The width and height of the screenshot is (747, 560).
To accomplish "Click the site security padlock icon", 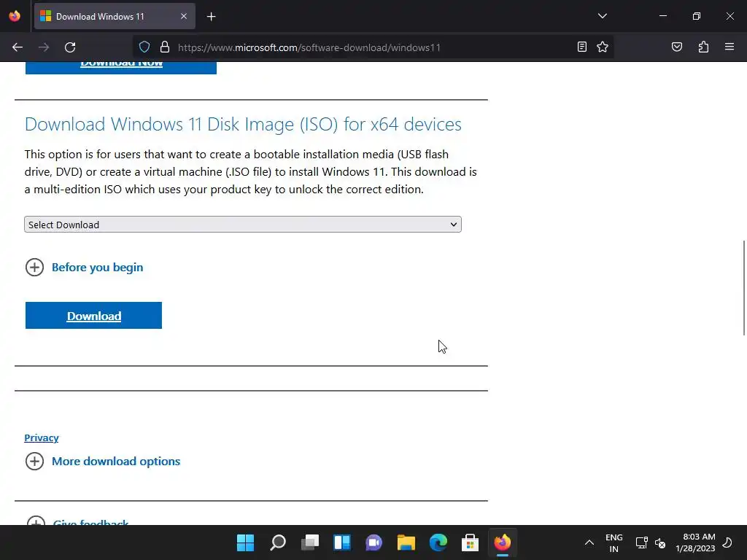I will pyautogui.click(x=165, y=47).
